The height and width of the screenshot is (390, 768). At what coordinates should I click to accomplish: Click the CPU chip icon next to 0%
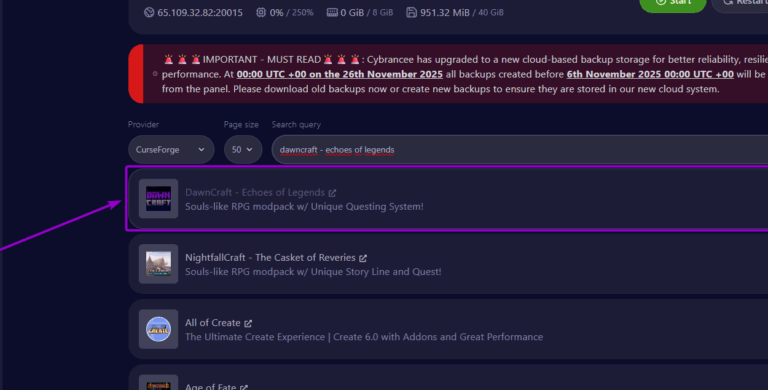pos(261,12)
